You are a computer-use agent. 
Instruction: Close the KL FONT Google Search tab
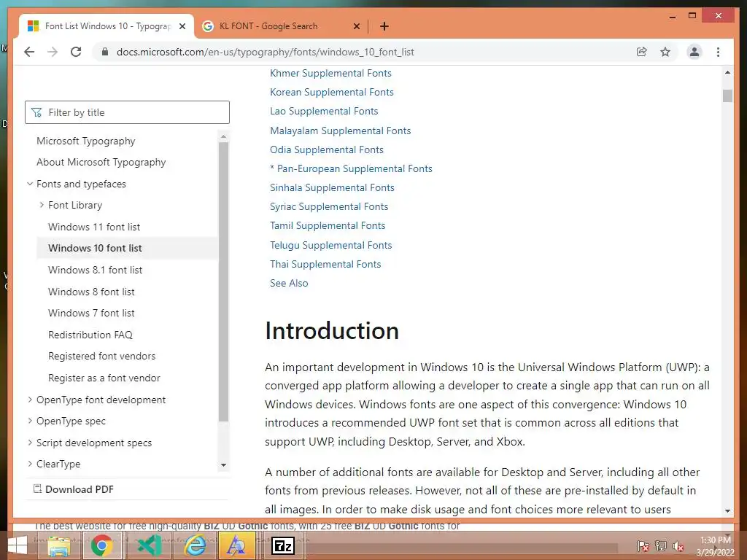click(x=356, y=27)
